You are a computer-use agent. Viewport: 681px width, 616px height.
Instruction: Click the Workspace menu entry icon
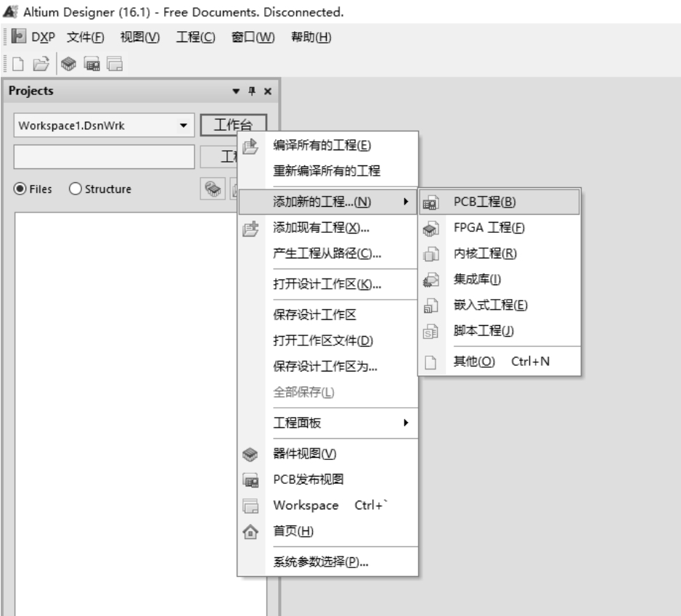[x=250, y=506]
